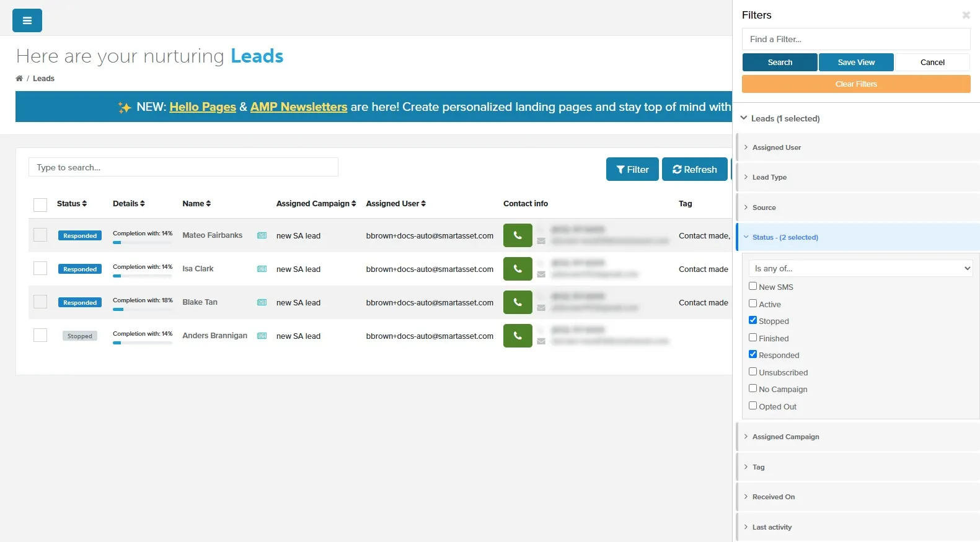Check the New SMS status filter
The width and height of the screenshot is (980, 542).
pyautogui.click(x=753, y=286)
